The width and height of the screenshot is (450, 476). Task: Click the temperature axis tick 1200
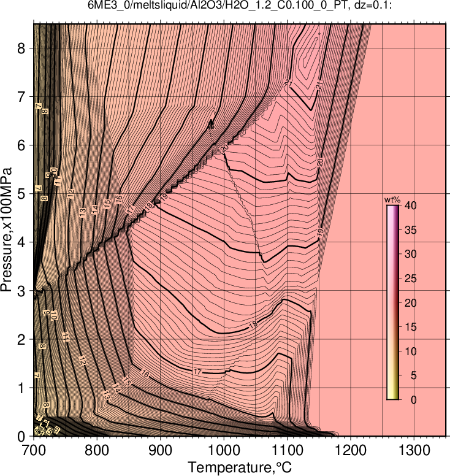click(351, 450)
